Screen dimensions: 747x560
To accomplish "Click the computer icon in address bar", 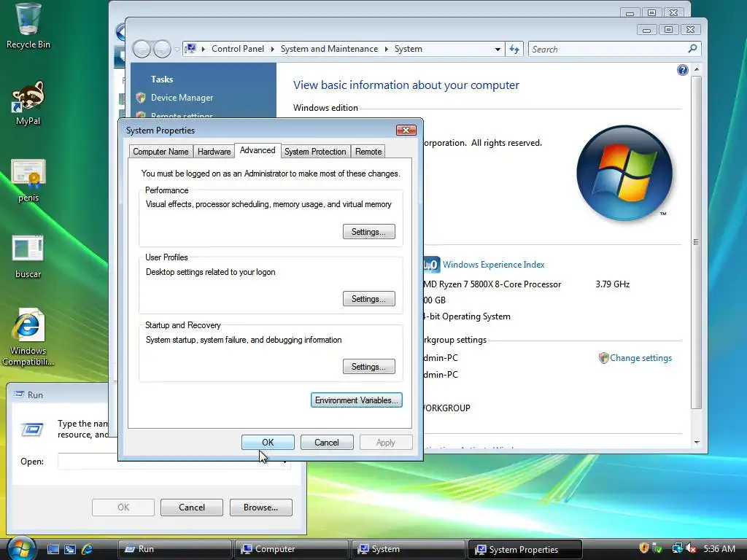I will 190,49.
